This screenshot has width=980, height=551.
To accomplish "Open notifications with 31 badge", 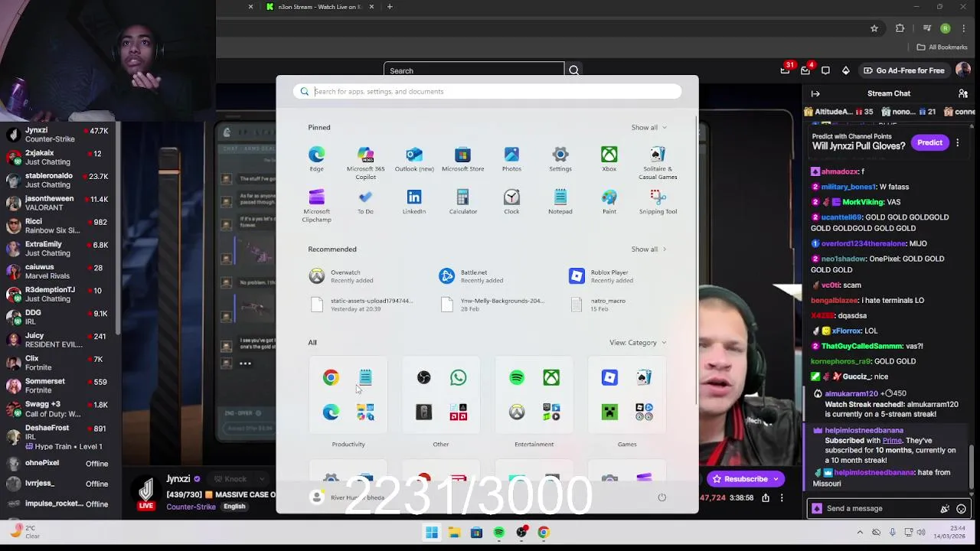I will pos(786,70).
